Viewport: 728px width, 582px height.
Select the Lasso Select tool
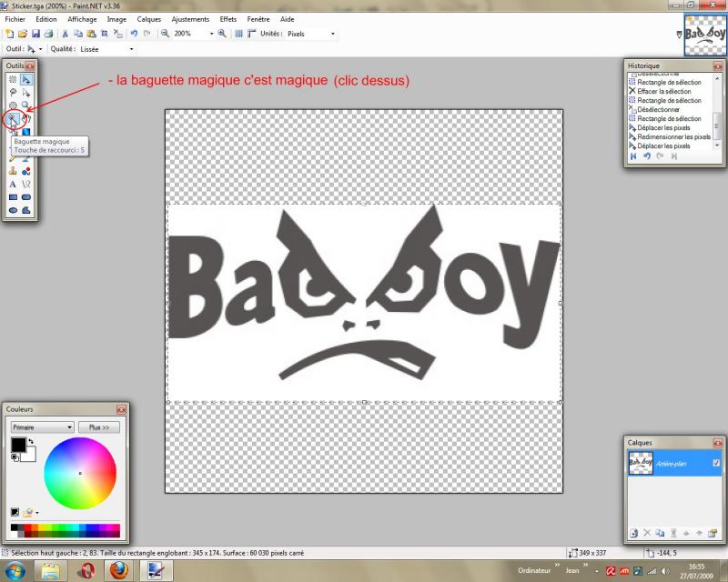(13, 93)
